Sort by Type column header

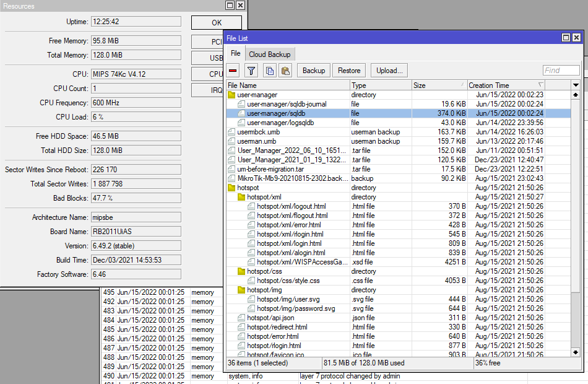[x=381, y=85]
